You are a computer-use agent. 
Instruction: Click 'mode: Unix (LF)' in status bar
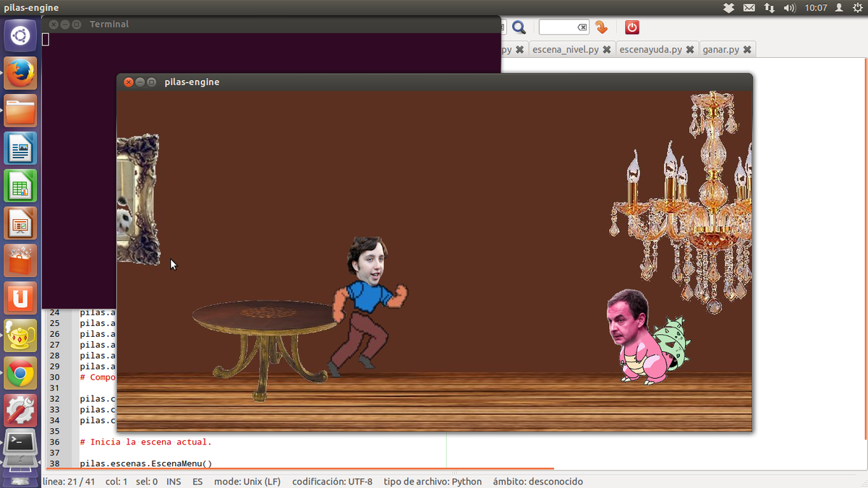tap(247, 481)
